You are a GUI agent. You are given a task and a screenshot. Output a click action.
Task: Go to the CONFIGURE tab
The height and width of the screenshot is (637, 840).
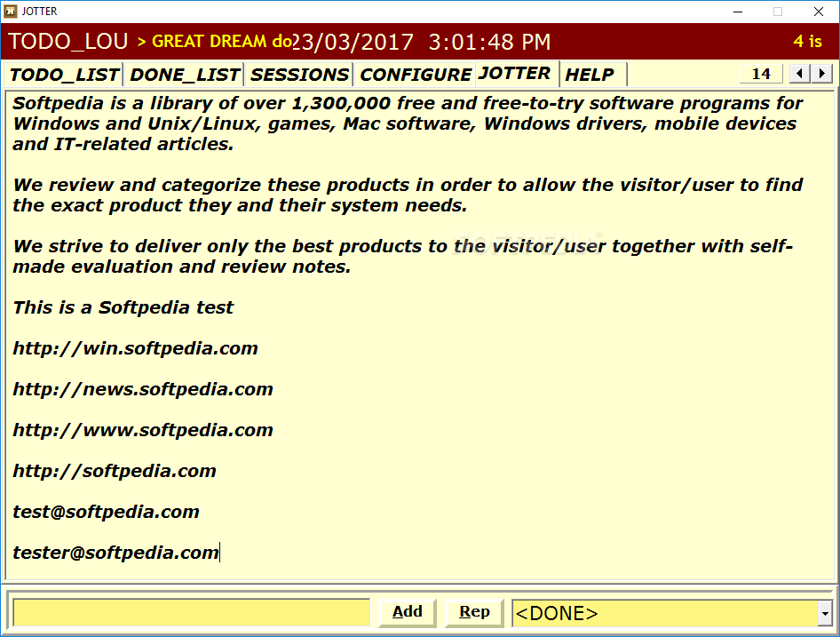pyautogui.click(x=416, y=75)
